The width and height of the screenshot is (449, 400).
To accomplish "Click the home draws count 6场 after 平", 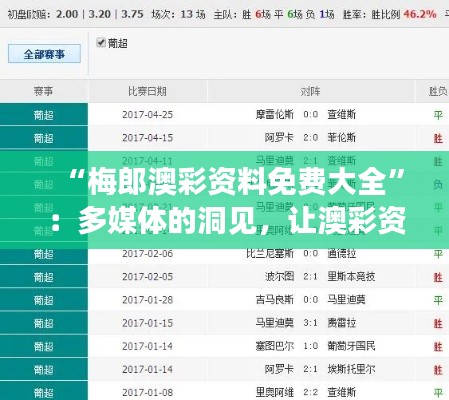I will click(x=295, y=14).
